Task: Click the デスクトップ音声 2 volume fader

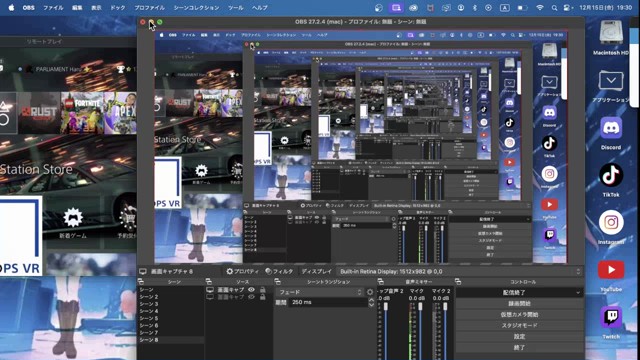Action: tap(386, 306)
